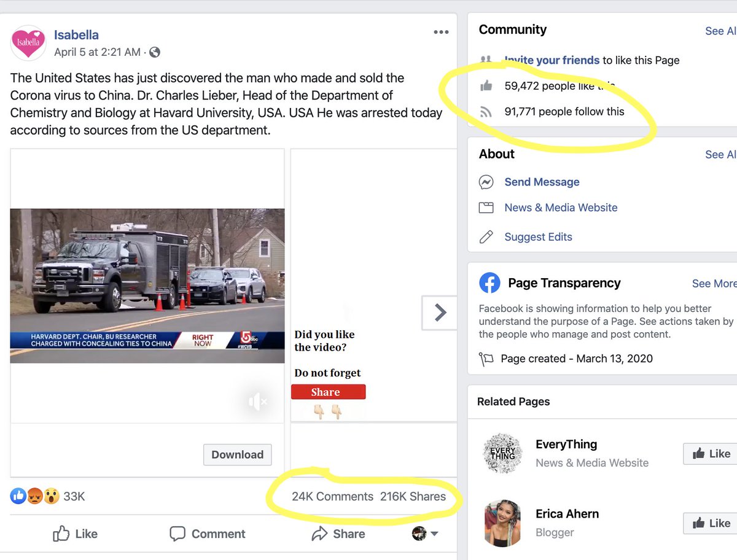
Task: Click the follow feed icon beside 91,771
Action: pyautogui.click(x=486, y=112)
